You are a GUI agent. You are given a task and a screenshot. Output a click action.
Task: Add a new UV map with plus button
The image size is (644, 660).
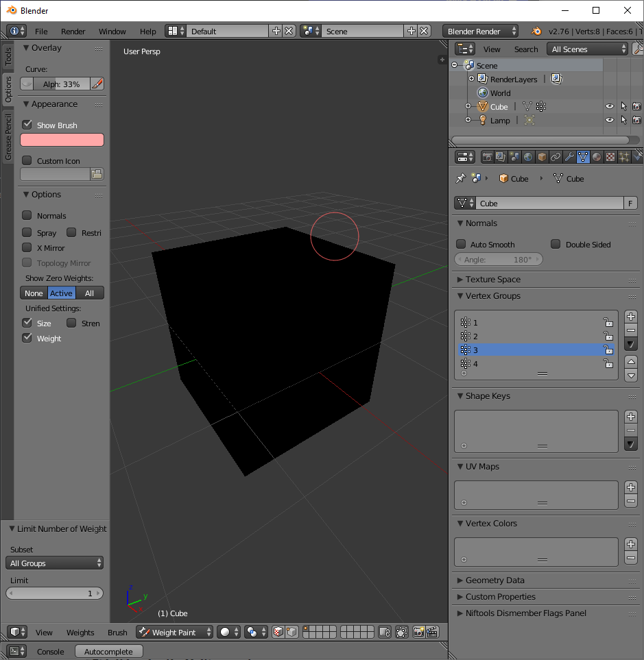coord(630,487)
